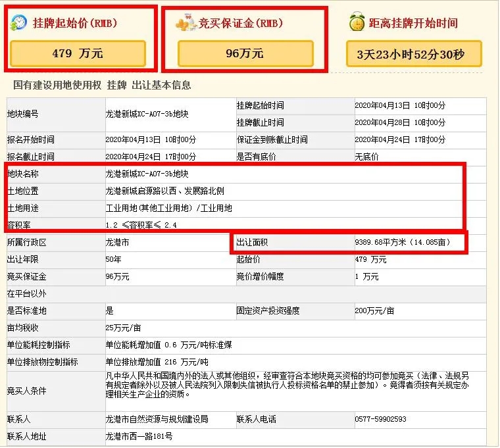Click the clock-coin icon beside 挂牌起始价
Image resolution: width=500 pixels, height=448 pixels.
click(19, 22)
